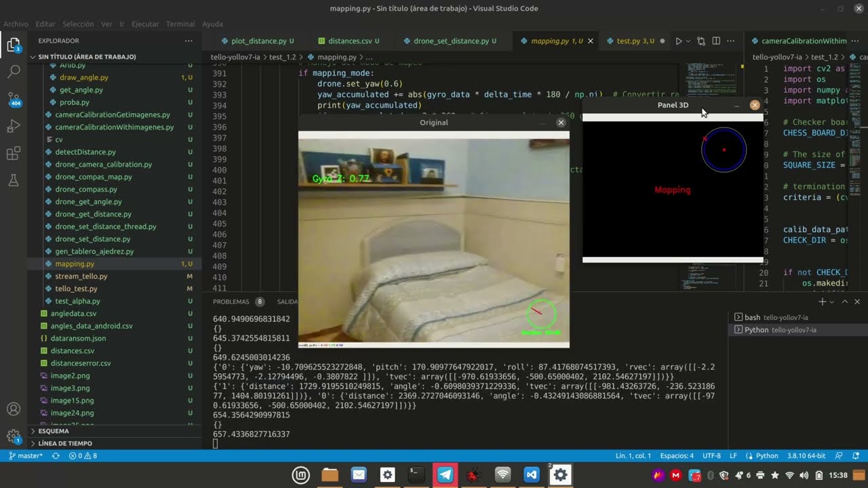Viewport: 868px width, 488px height.
Task: Open the Search view icon
Action: [x=14, y=71]
